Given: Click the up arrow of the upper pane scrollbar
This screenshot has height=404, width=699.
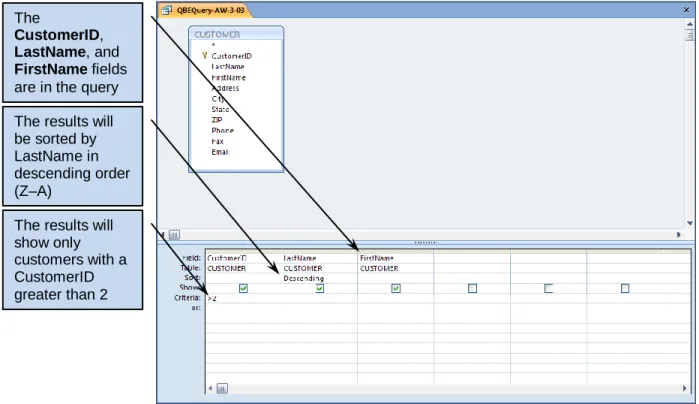Looking at the screenshot, I should pos(690,24).
